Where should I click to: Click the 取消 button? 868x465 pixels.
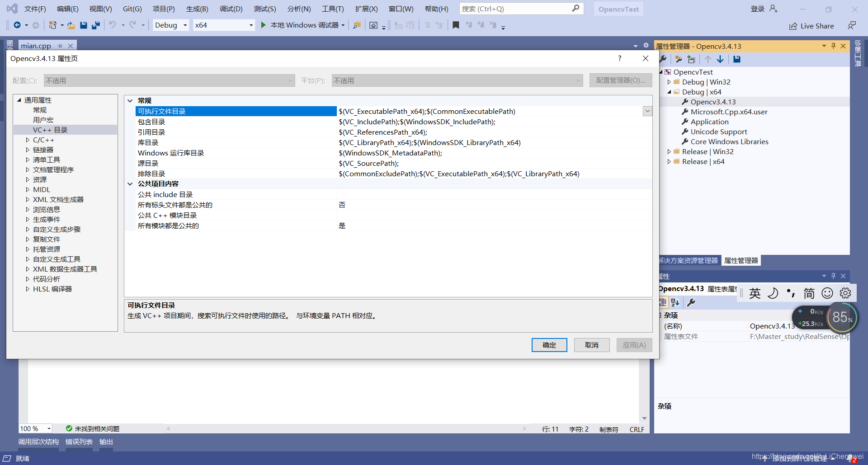click(x=592, y=345)
